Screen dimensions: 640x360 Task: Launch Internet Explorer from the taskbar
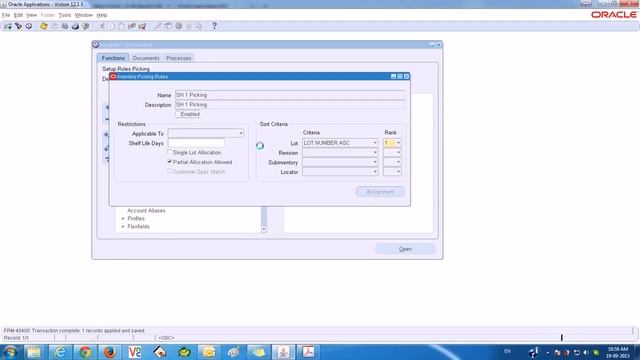point(60,352)
